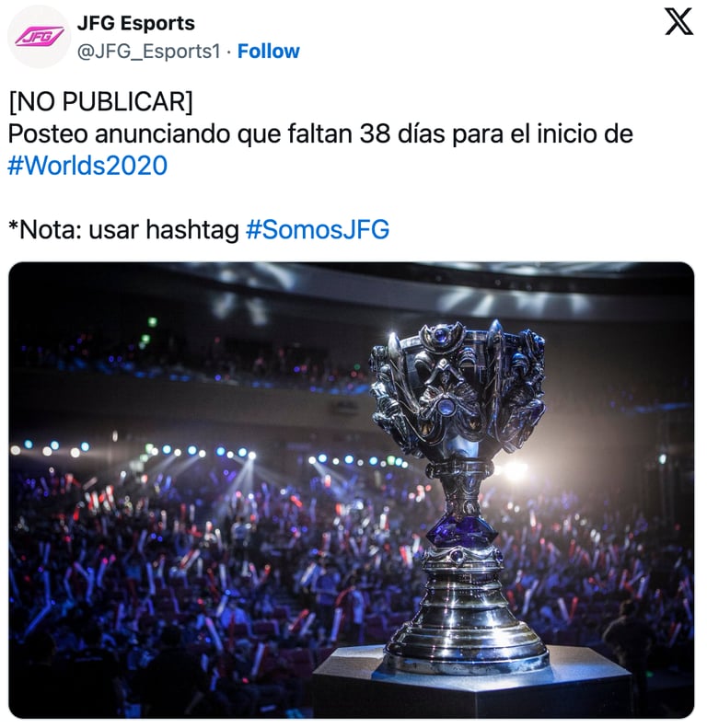Click the green lights in the arena photo
Viewport: 707px width, 728px height.
click(148, 330)
